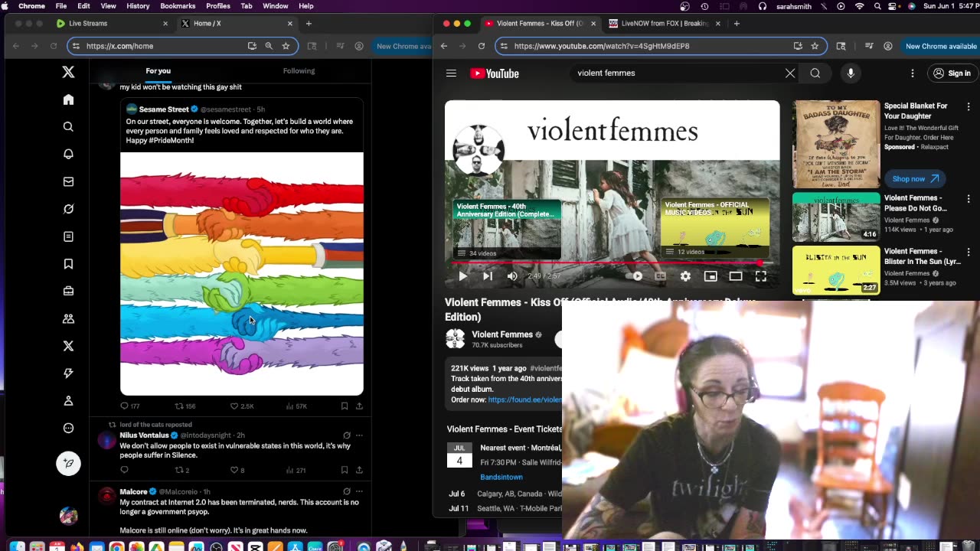Open the History menu in menu bar
The width and height of the screenshot is (980, 551).
pos(138,6)
